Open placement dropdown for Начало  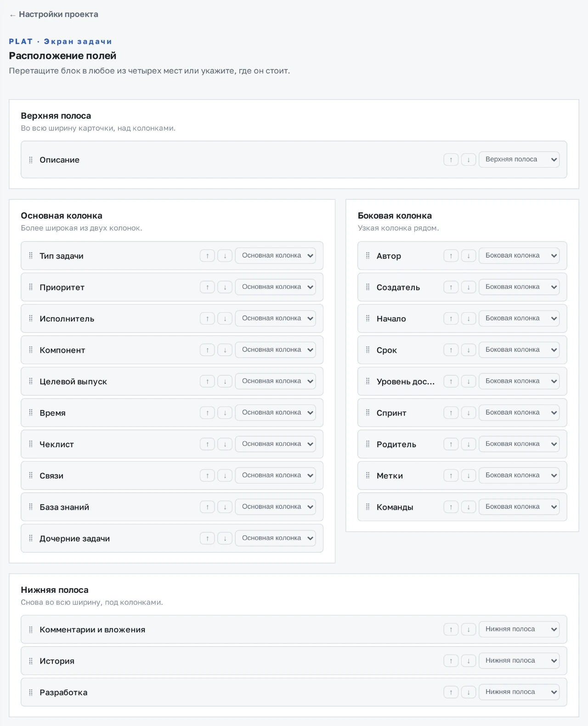pyautogui.click(x=519, y=318)
